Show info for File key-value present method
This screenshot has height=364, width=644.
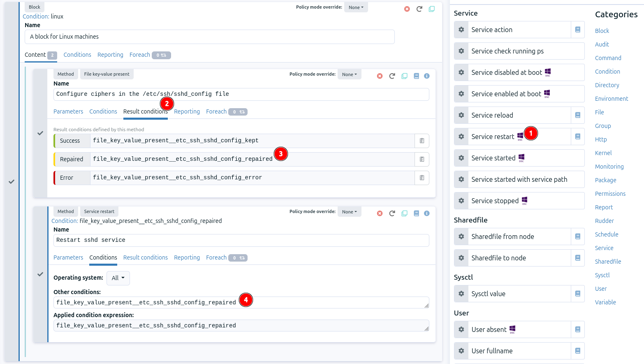tap(426, 76)
